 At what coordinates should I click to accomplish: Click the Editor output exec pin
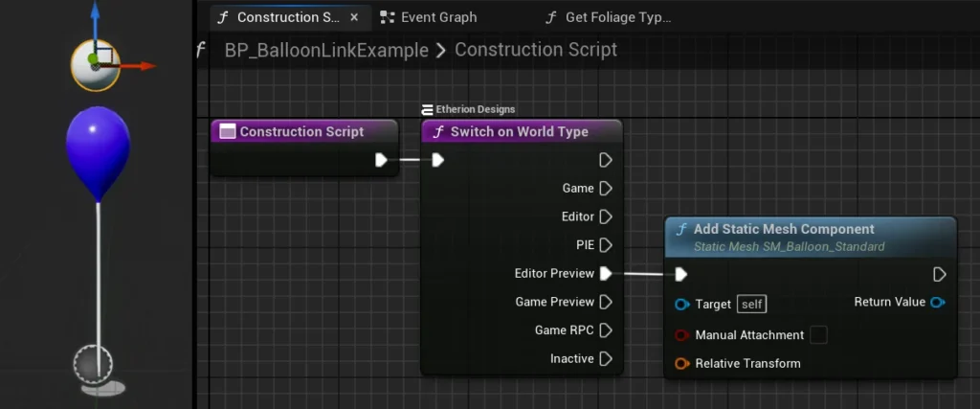tap(605, 217)
